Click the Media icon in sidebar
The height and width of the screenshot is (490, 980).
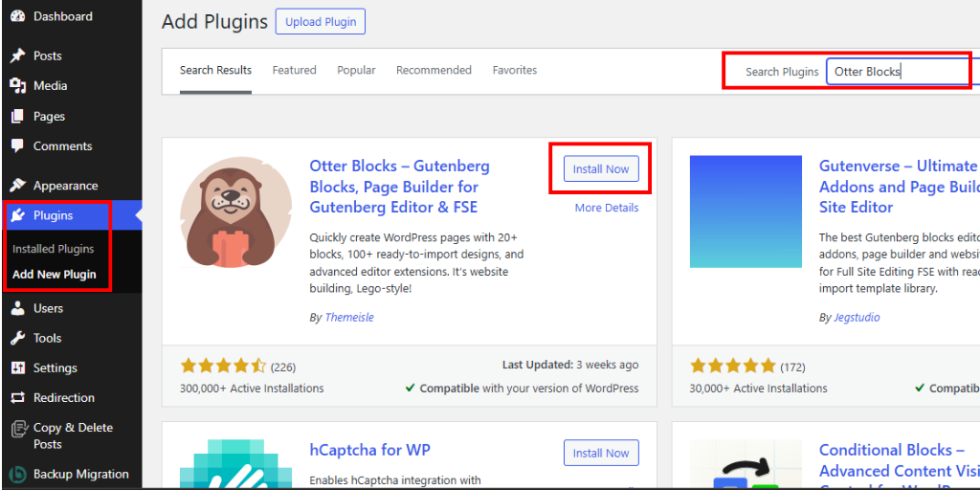tap(17, 85)
